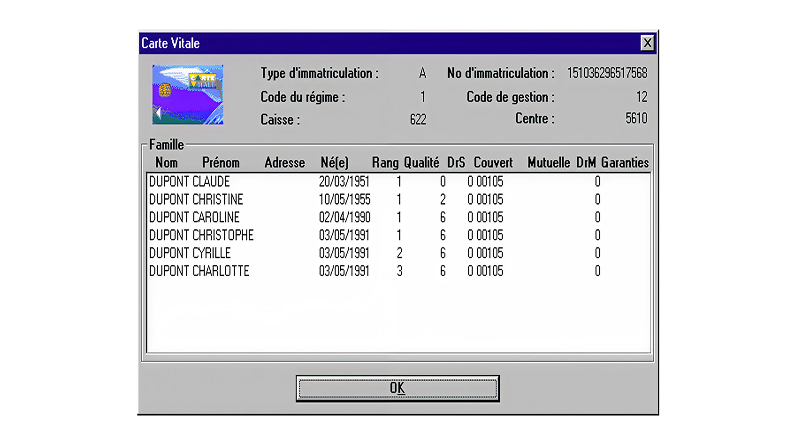This screenshot has width=790, height=438.
Task: Click the Qualité column header
Action: tap(421, 162)
